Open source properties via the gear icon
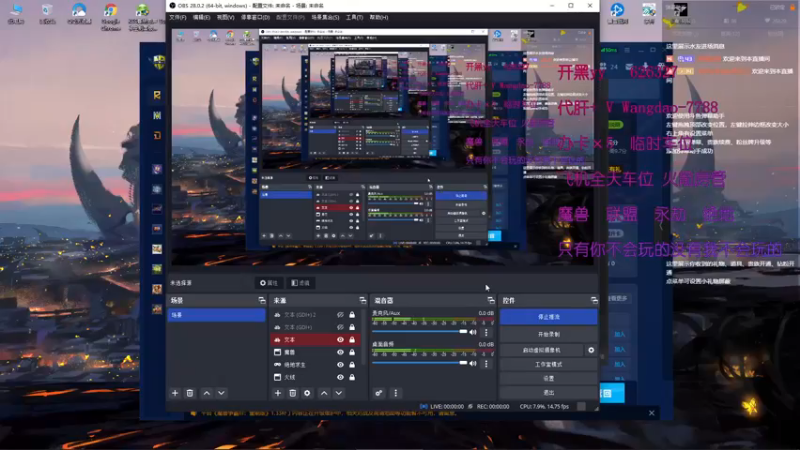The width and height of the screenshot is (800, 450). (307, 393)
